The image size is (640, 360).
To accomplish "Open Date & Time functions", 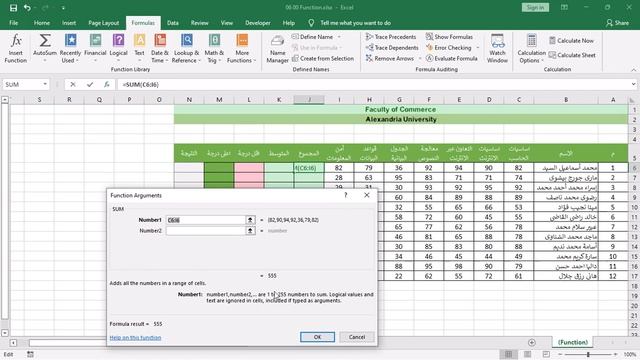I will [160, 48].
